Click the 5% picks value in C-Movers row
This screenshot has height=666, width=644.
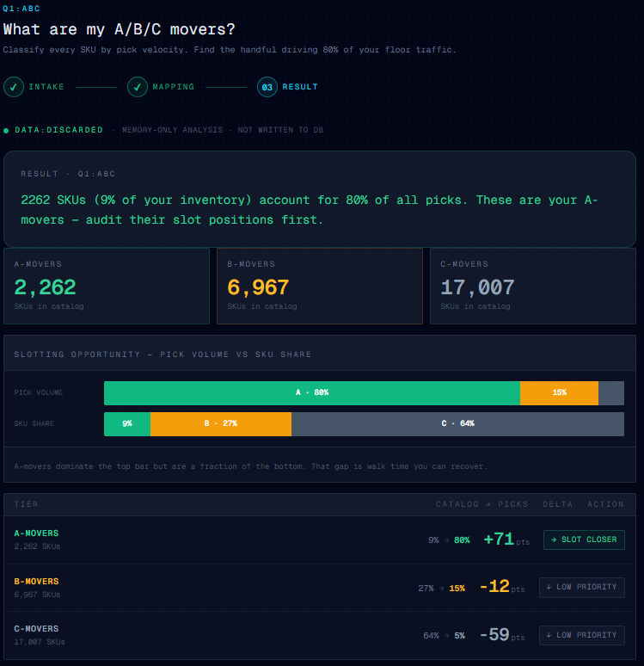[x=460, y=636]
